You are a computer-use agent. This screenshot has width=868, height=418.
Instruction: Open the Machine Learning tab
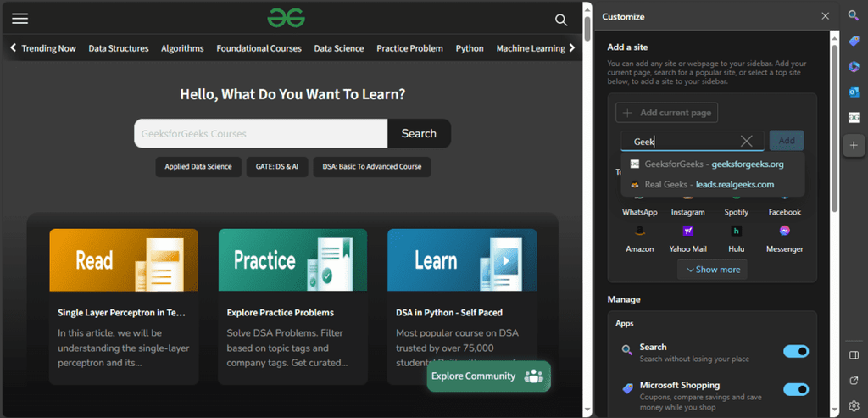(531, 48)
